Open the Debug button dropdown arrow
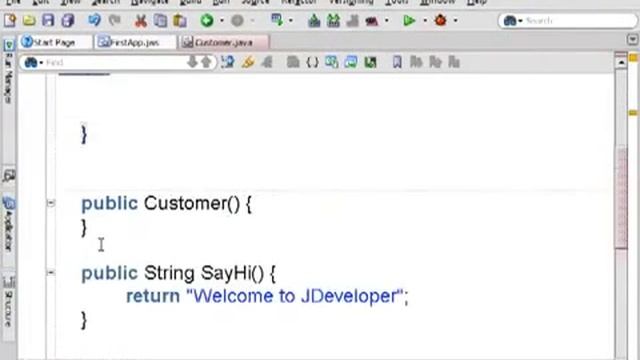Viewport: 640px width, 360px height. (x=456, y=20)
